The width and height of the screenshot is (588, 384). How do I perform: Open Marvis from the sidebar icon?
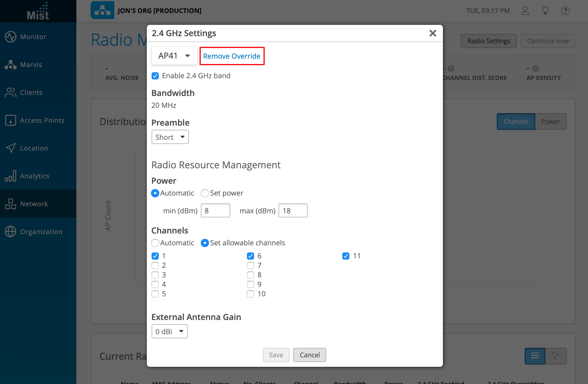click(11, 65)
